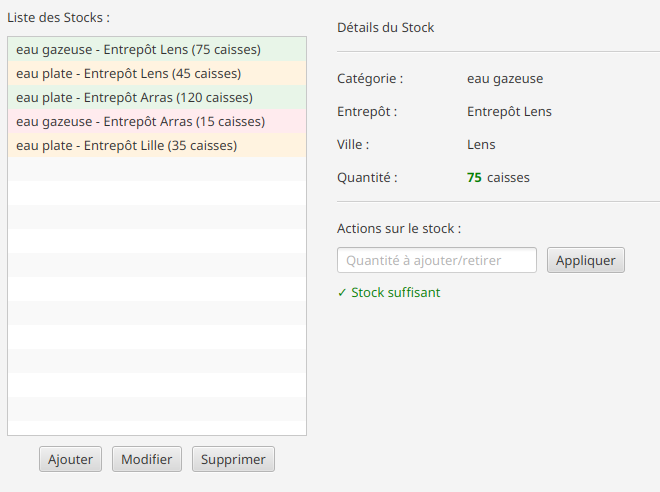Click first empty row in stock list

[157, 169]
